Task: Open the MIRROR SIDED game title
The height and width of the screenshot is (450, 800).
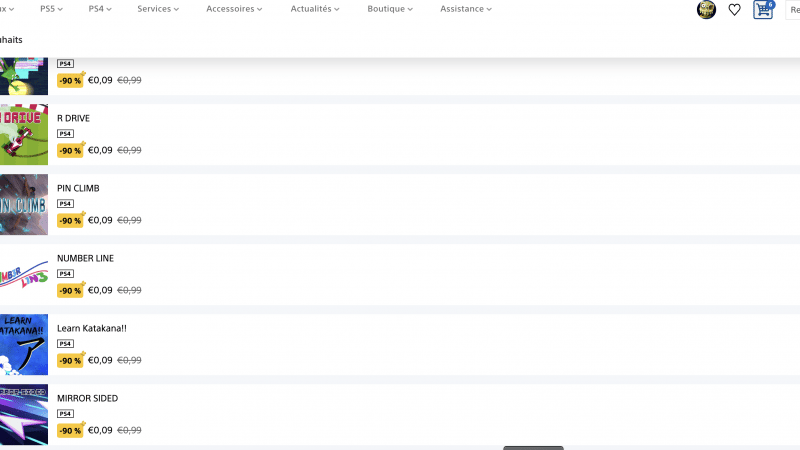Action: click(x=87, y=398)
